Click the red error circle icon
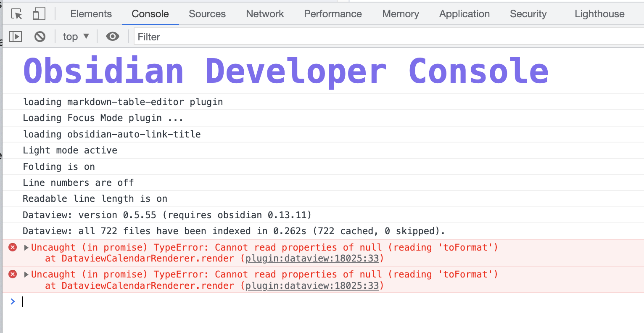644x333 pixels. point(12,248)
